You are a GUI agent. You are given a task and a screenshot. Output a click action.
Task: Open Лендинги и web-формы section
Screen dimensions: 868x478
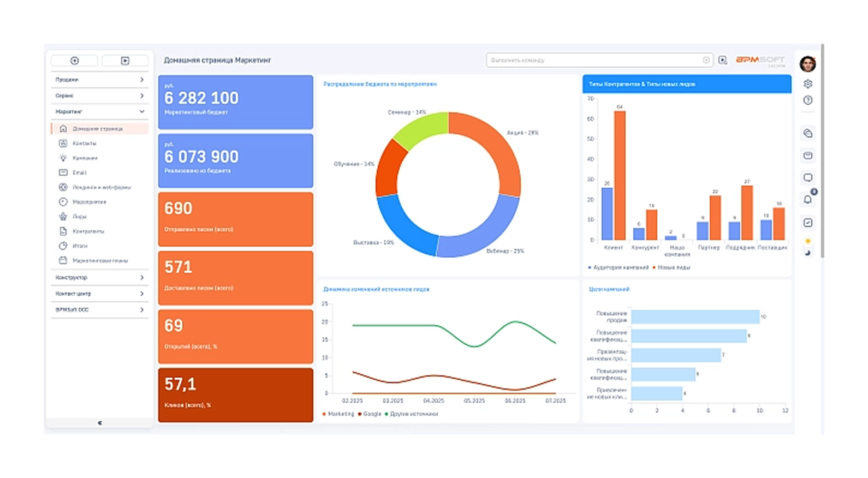(102, 187)
